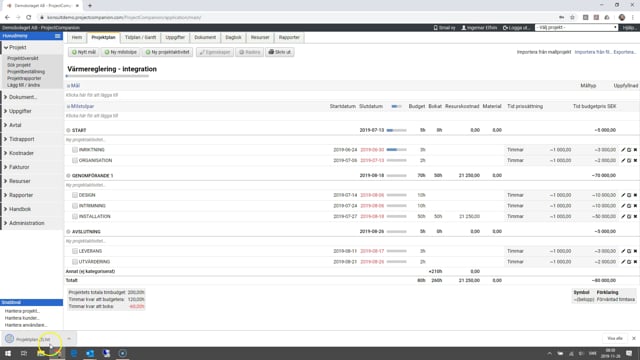Click Importera från mallprojekt link
Viewport: 640px width, 360px height.
tap(544, 52)
